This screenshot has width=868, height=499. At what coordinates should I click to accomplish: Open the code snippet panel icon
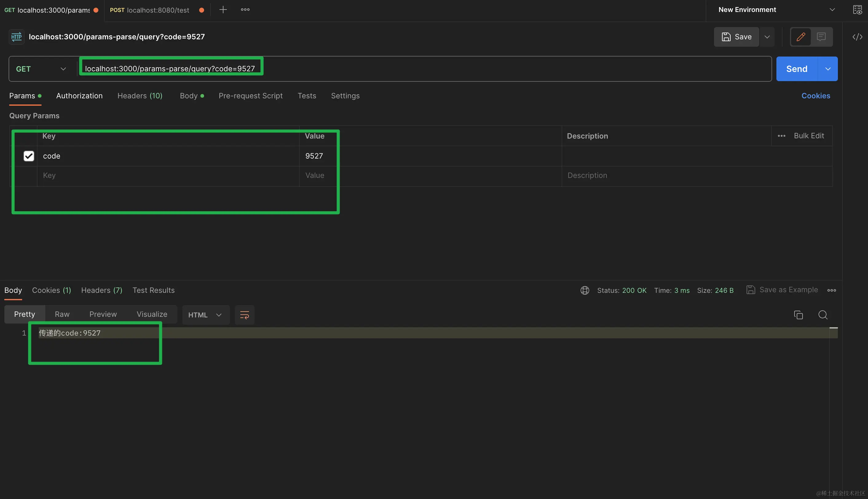tap(857, 37)
